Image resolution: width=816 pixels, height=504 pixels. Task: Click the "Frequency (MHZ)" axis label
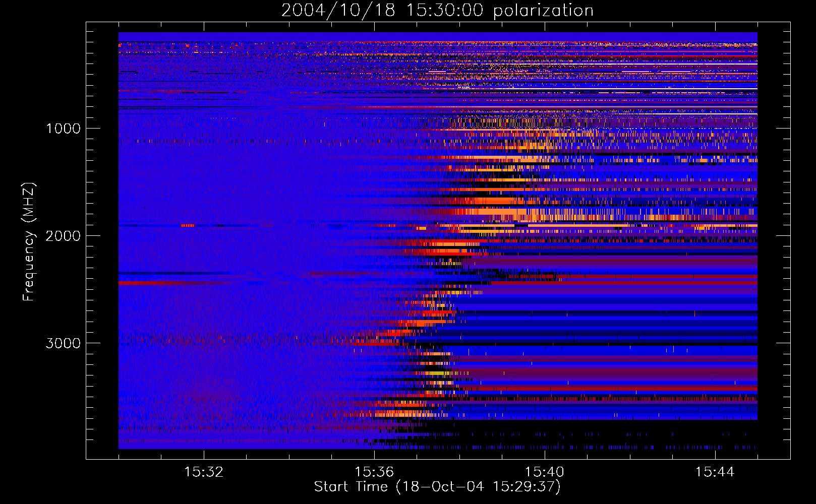click(x=29, y=242)
